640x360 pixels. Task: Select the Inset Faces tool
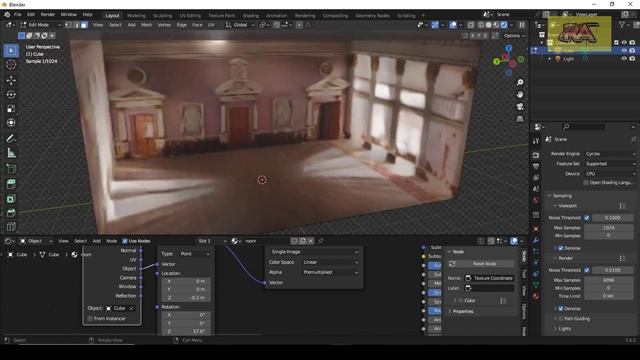(11, 198)
